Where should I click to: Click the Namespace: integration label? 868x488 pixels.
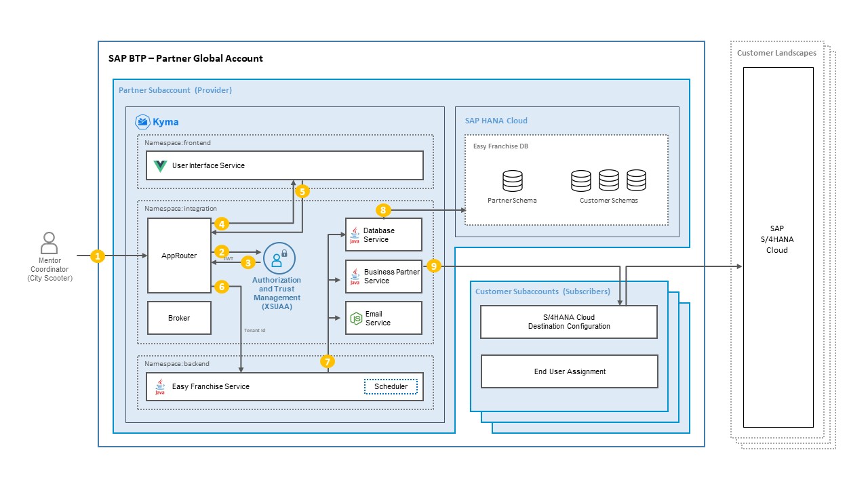click(x=180, y=209)
